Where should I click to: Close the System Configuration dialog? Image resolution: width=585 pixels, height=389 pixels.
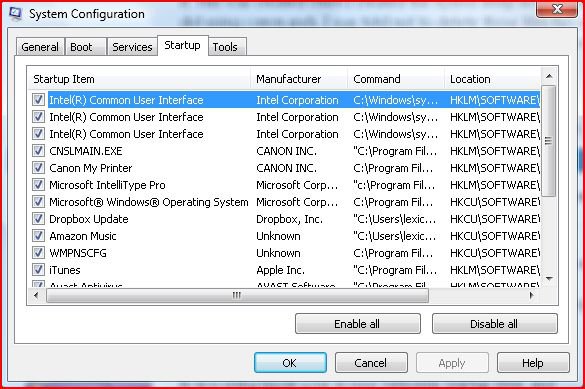click(557, 9)
